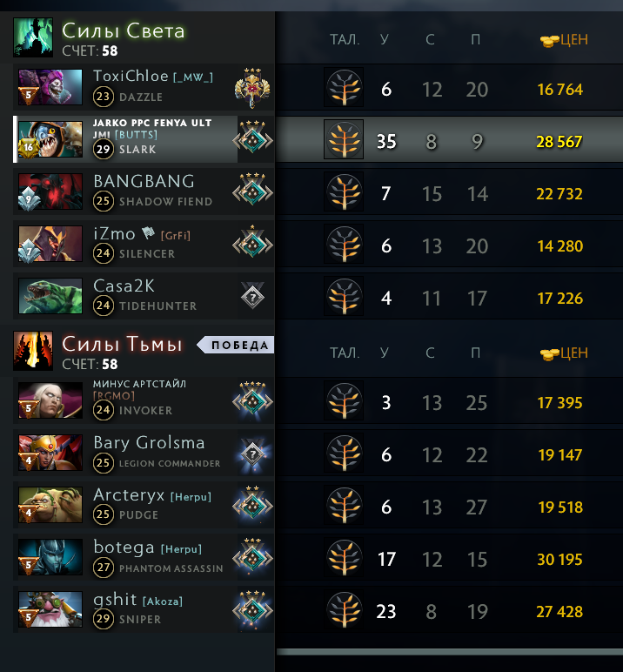Click Shadow Fiend hero portrait
The image size is (623, 672).
50,192
